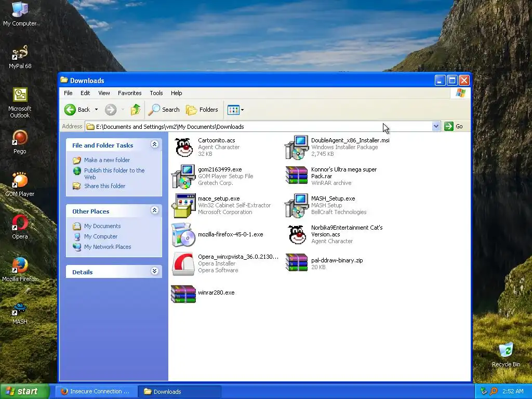Click the Back button
Viewport: 532px width, 399px height.
(77, 110)
